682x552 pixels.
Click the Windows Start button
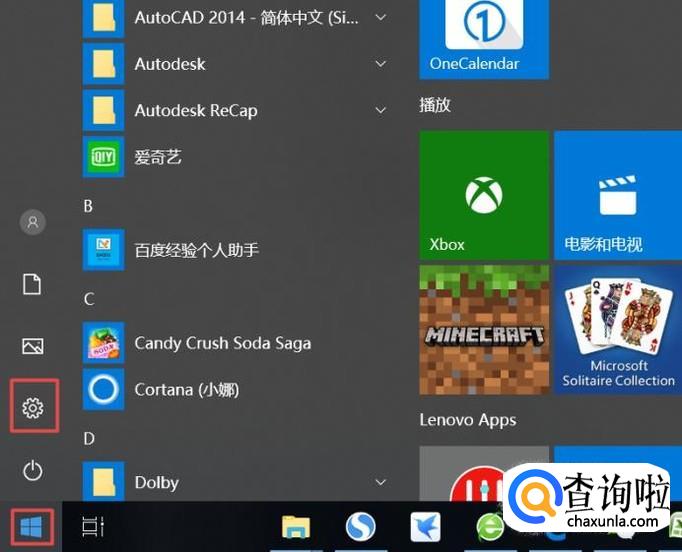tap(31, 527)
